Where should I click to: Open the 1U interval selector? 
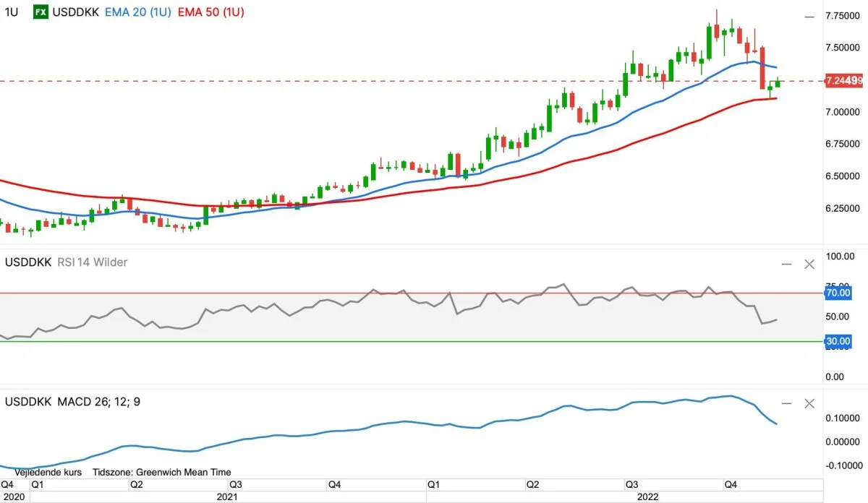(x=12, y=12)
